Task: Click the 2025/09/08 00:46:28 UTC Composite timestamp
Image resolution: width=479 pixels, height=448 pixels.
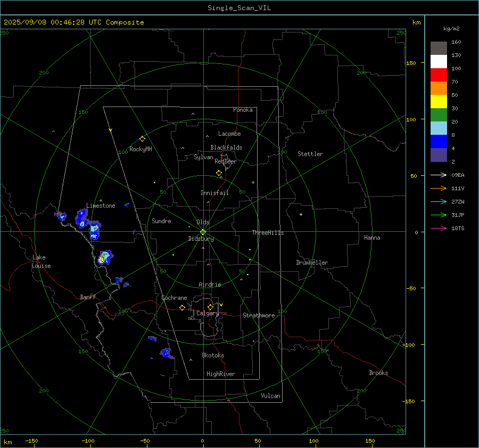Action: click(73, 22)
